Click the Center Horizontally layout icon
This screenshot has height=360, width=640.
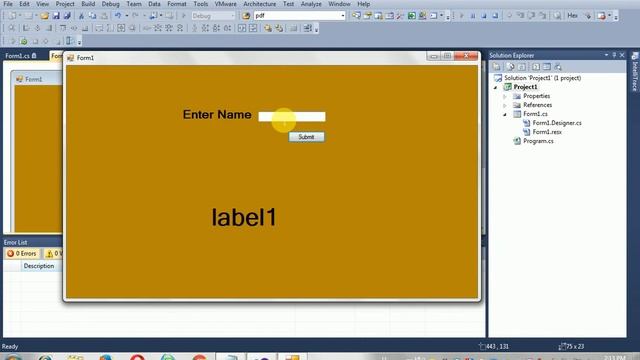click(x=242, y=28)
